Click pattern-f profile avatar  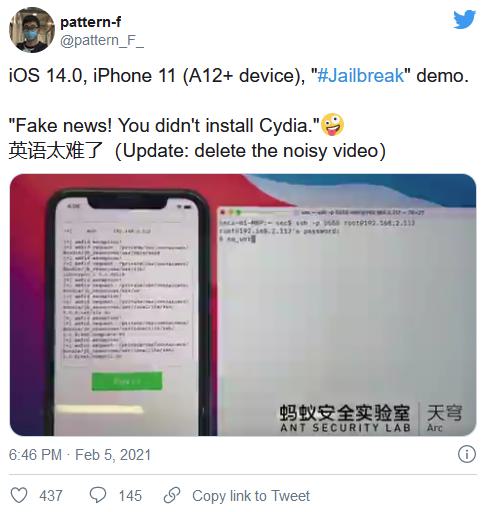32,30
